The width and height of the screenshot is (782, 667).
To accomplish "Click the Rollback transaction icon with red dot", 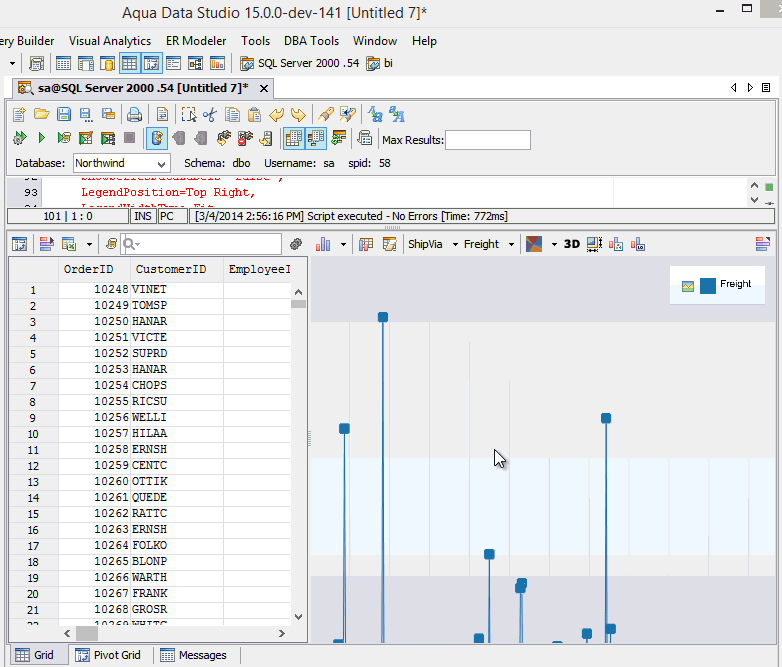I will click(245, 138).
